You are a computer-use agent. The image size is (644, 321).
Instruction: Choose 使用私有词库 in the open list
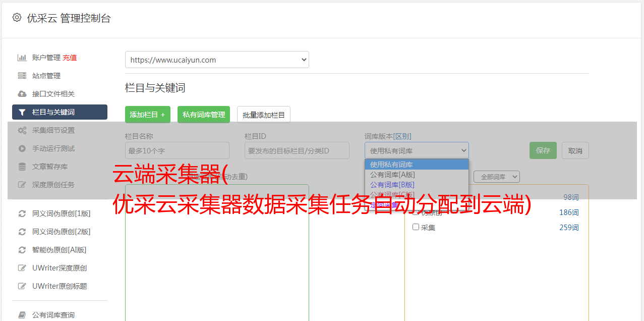[417, 165]
